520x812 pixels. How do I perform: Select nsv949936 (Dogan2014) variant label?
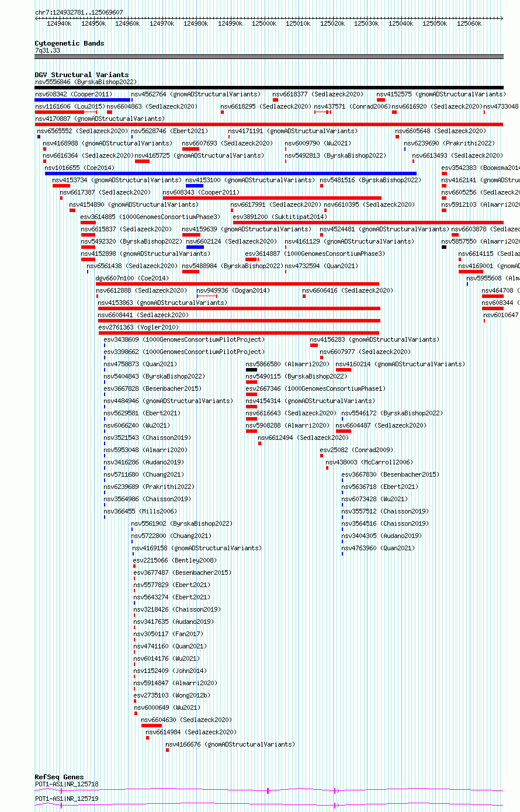click(233, 291)
